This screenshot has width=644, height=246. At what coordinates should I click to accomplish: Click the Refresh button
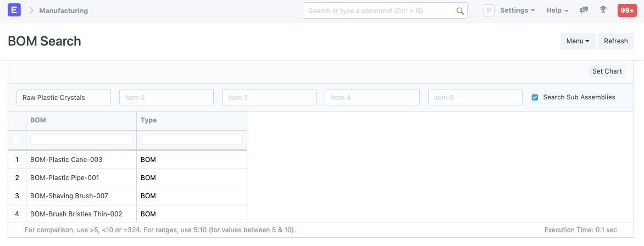click(615, 41)
